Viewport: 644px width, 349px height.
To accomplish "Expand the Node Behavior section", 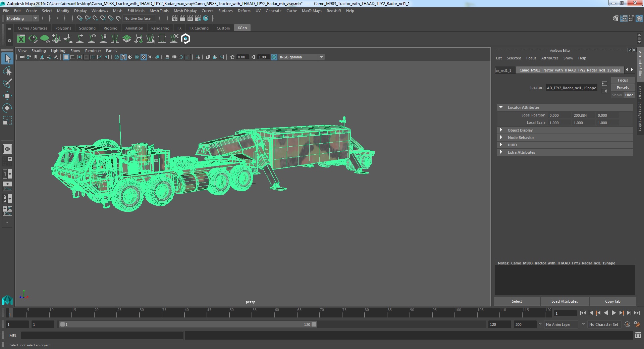I will tap(501, 138).
